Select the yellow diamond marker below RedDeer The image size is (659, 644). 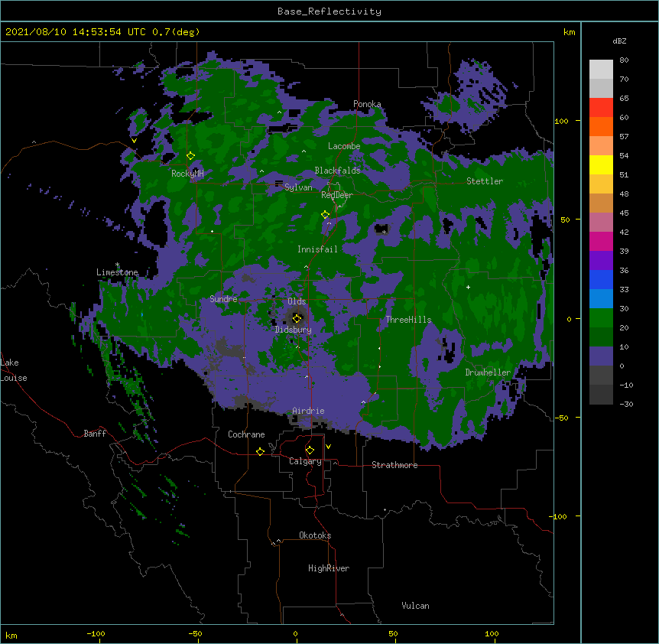(x=325, y=215)
